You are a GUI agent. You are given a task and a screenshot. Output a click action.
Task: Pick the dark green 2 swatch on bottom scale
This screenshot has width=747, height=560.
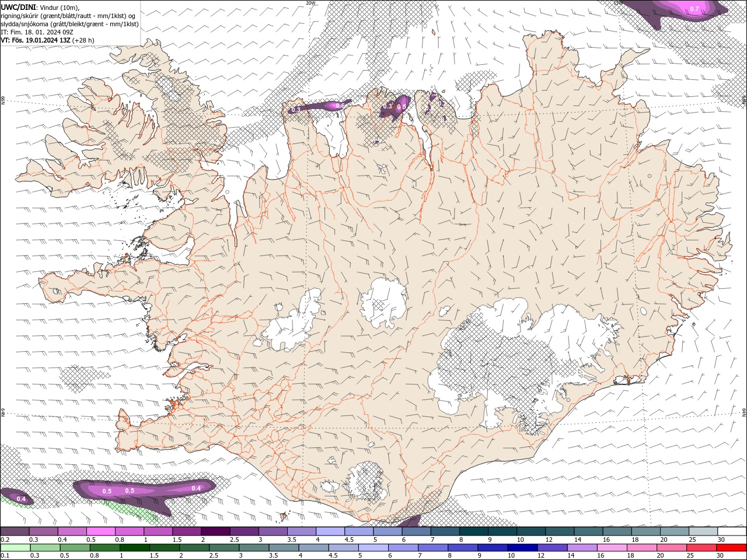194,548
